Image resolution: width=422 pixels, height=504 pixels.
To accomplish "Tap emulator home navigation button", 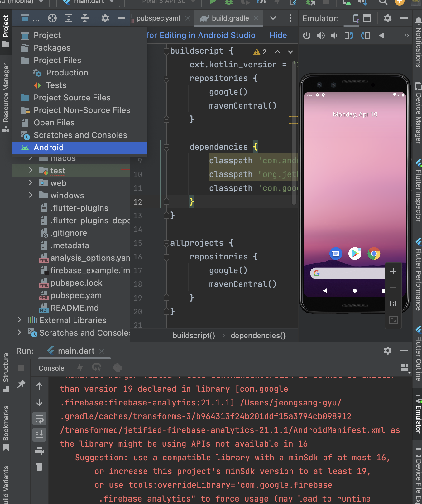I will 355,291.
